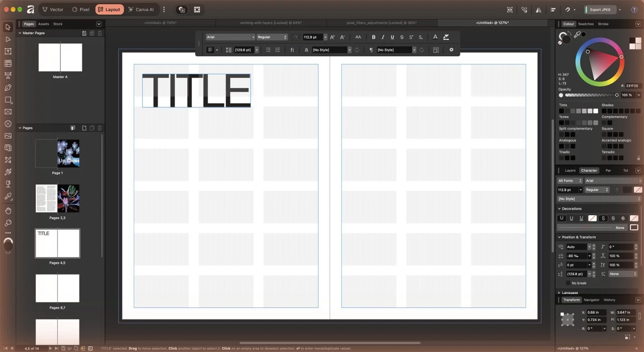Toggle Bold formatting

pyautogui.click(x=374, y=37)
